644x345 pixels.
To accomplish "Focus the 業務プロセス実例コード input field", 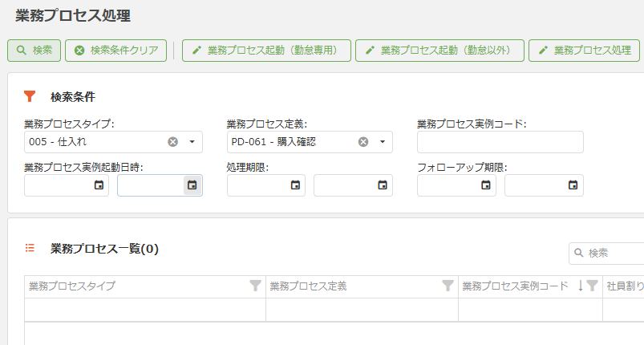I will pos(500,142).
